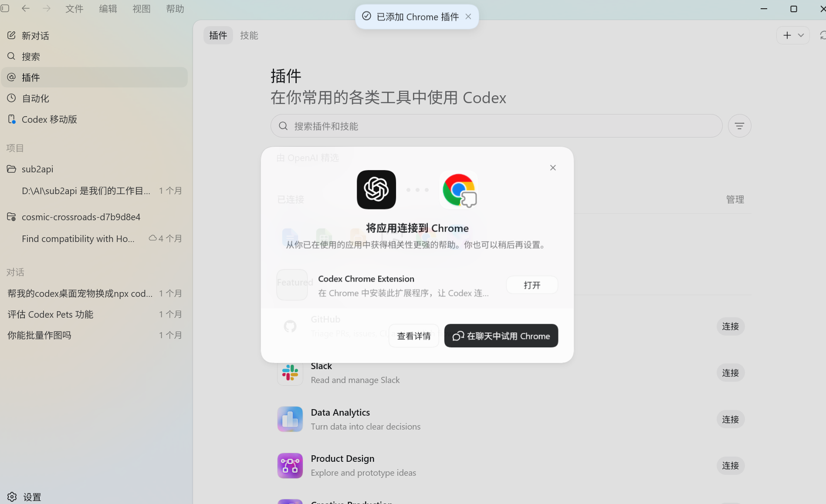Click the 查看详情 button
This screenshot has width=826, height=504.
click(414, 336)
